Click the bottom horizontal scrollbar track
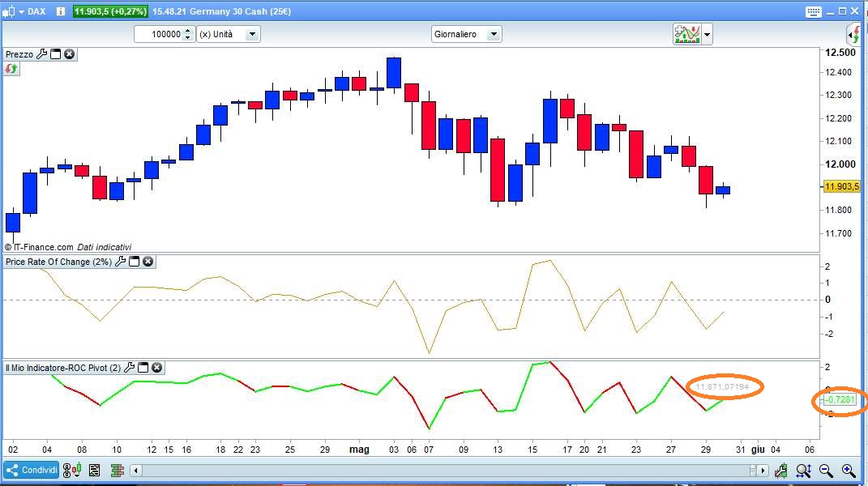 point(449,471)
